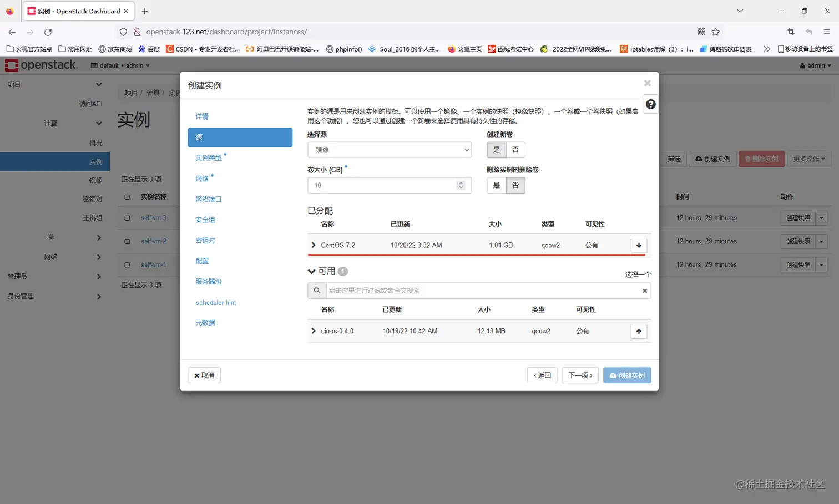This screenshot has height=504, width=839.
Task: Click the browser address bar URL
Action: [226, 32]
